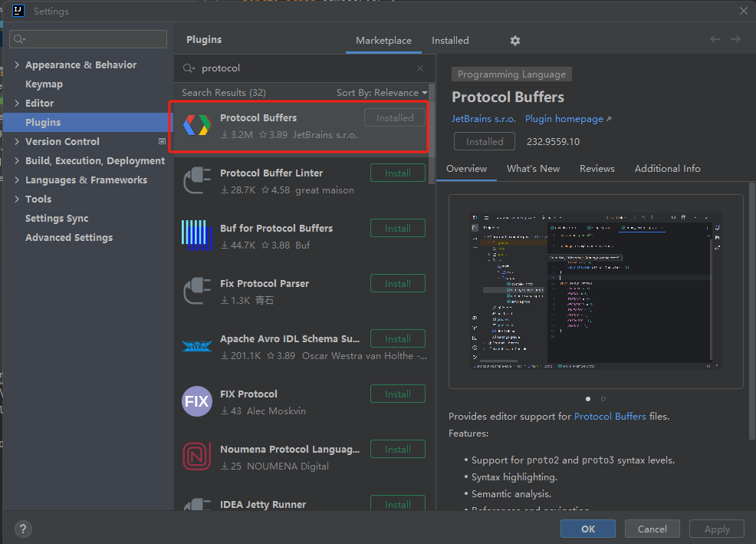This screenshot has width=756, height=544.
Task: Click the plugins settings gear icon
Action: (515, 41)
